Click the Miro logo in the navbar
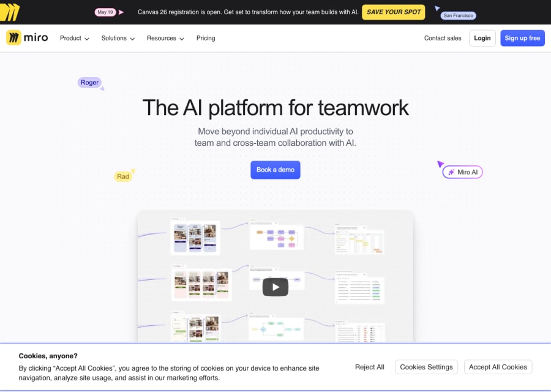The width and height of the screenshot is (551, 392). tap(27, 38)
